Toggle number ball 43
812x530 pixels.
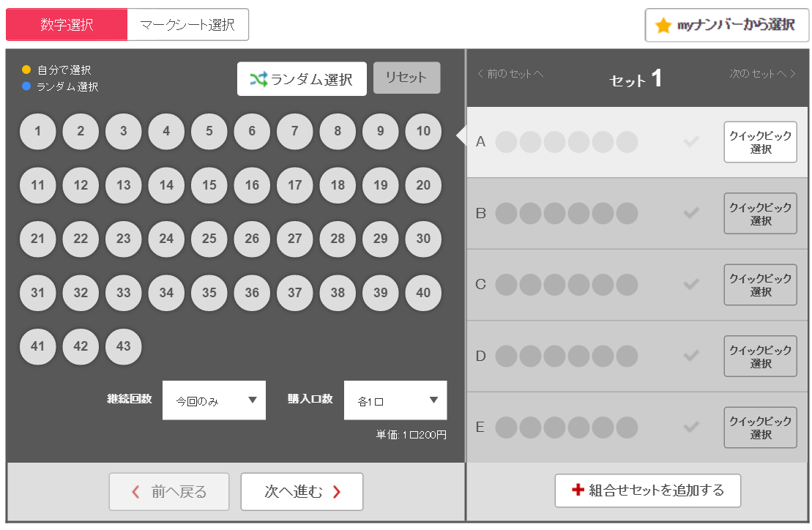[x=123, y=347]
